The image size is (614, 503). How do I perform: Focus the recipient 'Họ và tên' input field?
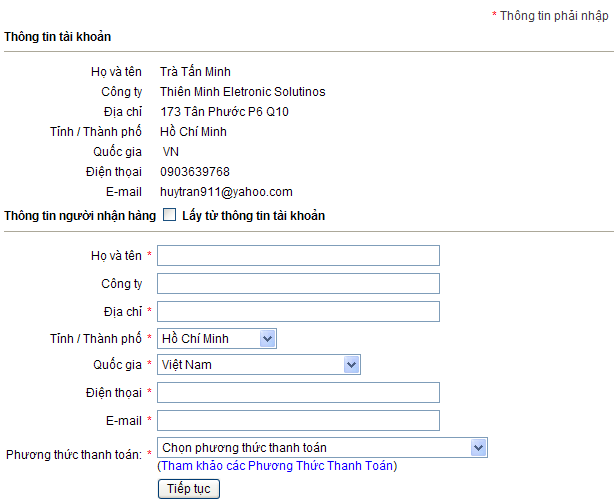pyautogui.click(x=298, y=256)
